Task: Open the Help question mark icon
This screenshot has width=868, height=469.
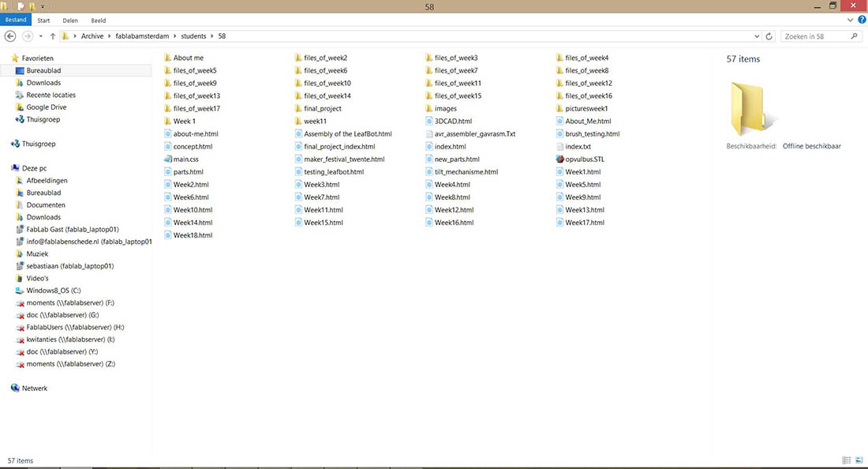Action: (862, 20)
